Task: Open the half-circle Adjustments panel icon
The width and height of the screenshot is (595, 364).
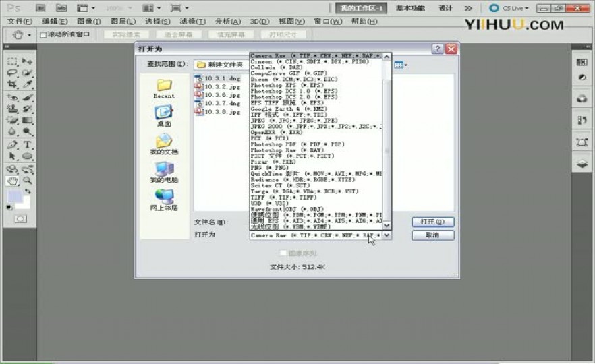Action: (582, 78)
